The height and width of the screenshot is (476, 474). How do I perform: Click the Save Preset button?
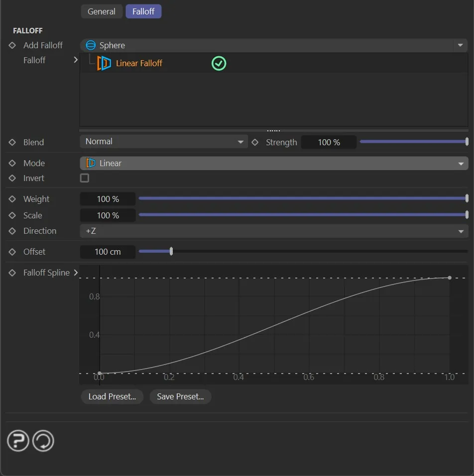point(180,396)
